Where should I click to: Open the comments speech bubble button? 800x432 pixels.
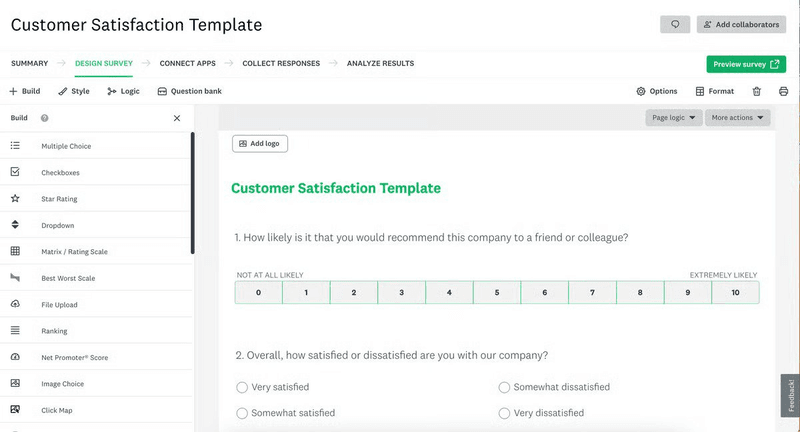[x=674, y=24]
